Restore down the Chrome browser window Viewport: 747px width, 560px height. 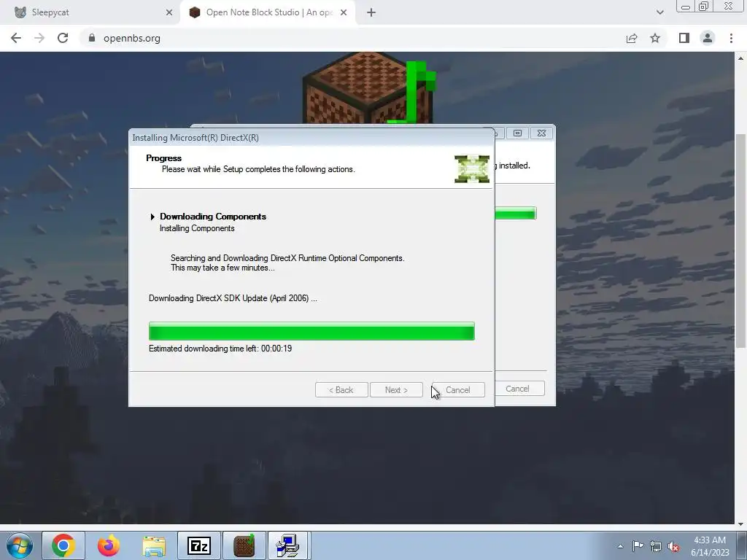pyautogui.click(x=704, y=7)
